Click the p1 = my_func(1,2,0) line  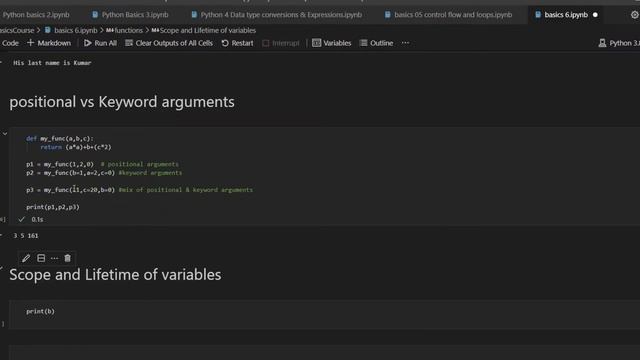102,164
